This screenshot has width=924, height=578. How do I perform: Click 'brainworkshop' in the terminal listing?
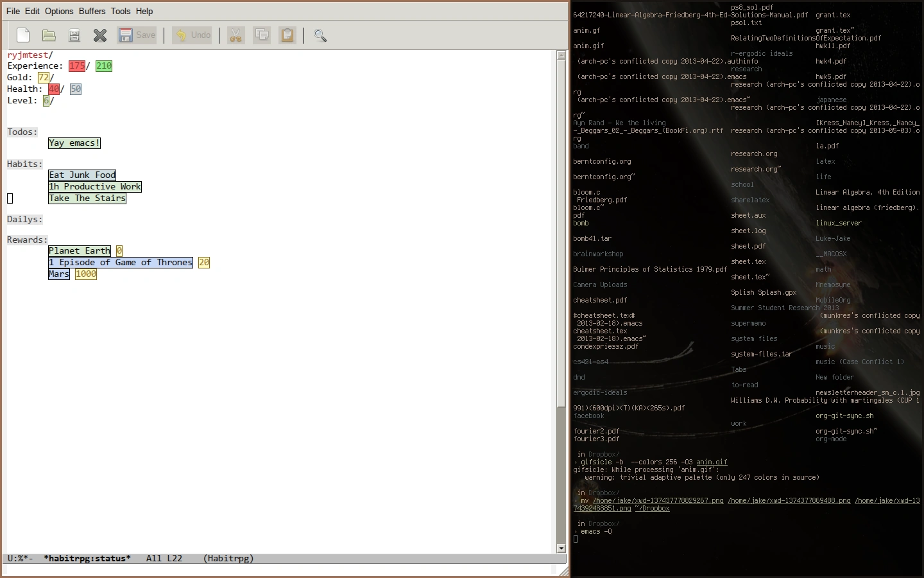[598, 254]
